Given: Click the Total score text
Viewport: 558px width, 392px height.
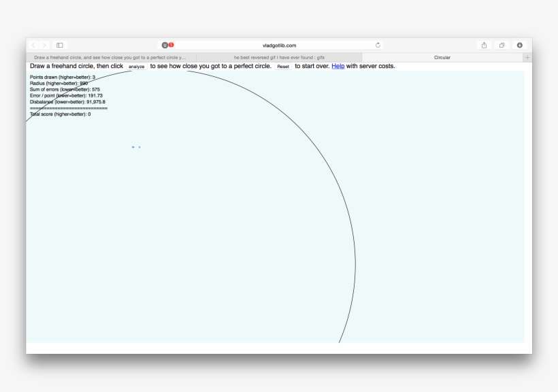Looking at the screenshot, I should pos(59,114).
